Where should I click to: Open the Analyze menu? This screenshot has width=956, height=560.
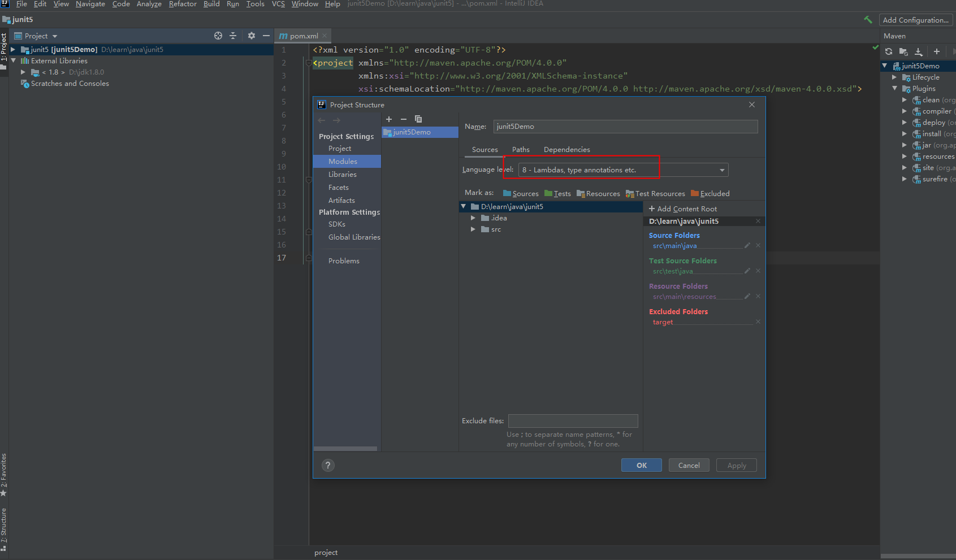click(149, 4)
